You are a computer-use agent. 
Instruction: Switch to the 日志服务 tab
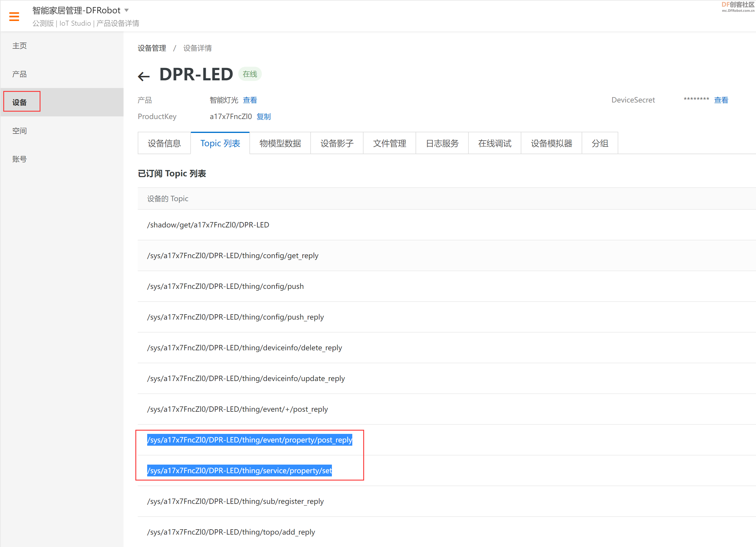[442, 143]
